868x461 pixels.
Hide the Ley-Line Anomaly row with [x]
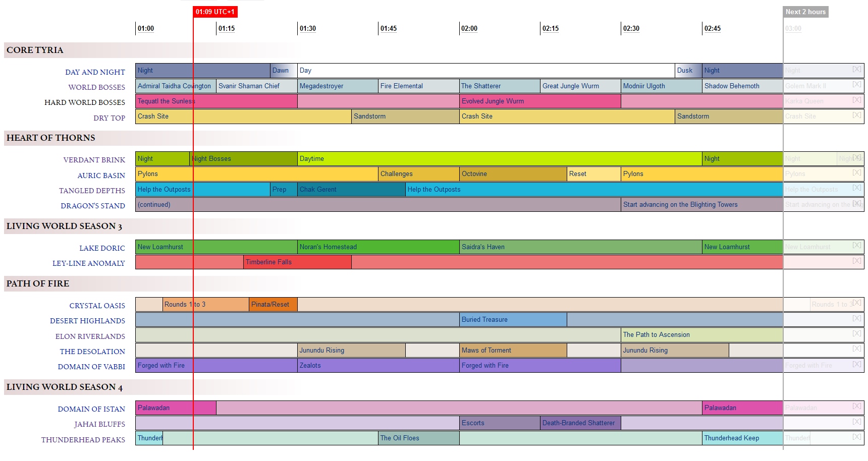pyautogui.click(x=856, y=261)
